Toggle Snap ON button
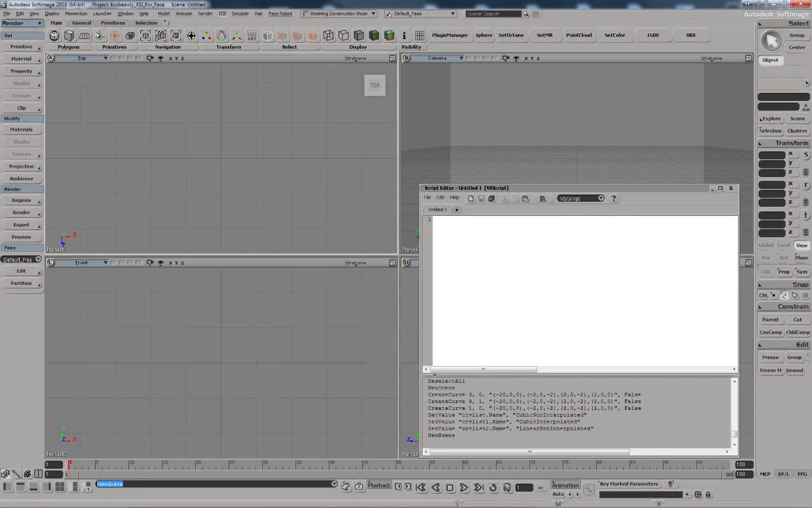The width and height of the screenshot is (812, 508). (x=763, y=295)
